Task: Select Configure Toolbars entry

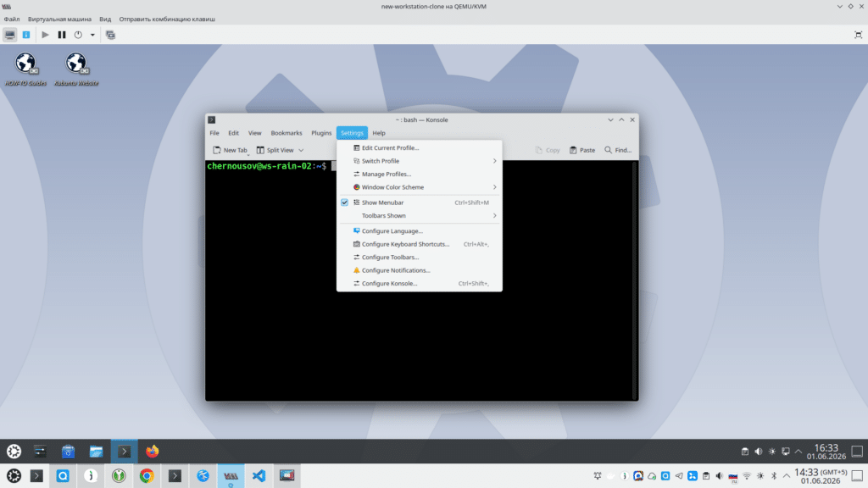Action: point(419,258)
